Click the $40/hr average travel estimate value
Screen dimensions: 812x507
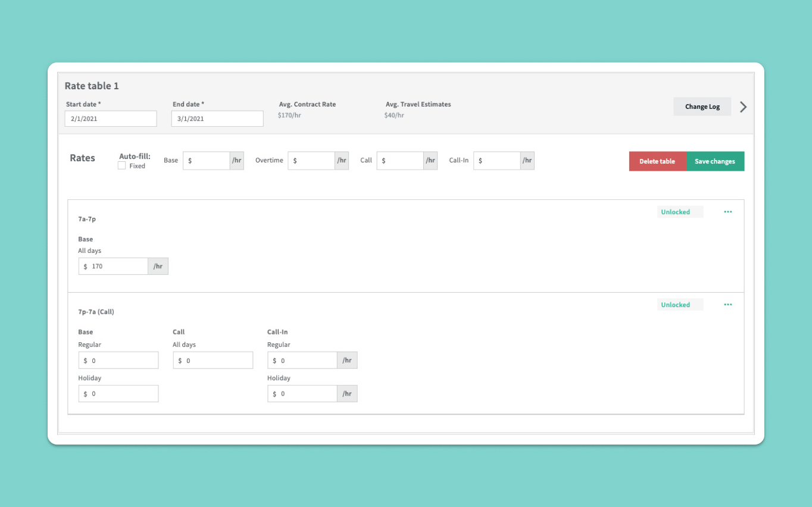point(394,115)
